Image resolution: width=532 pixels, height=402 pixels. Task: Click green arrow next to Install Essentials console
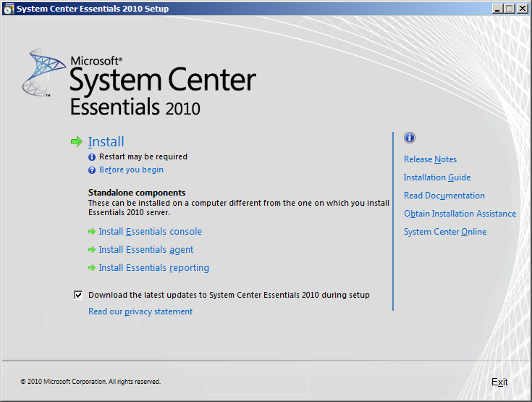[x=92, y=232]
